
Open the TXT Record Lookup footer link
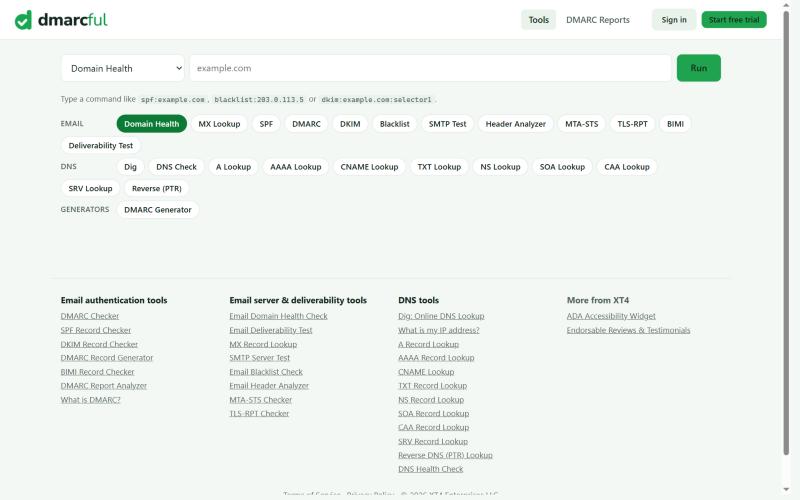click(x=433, y=386)
